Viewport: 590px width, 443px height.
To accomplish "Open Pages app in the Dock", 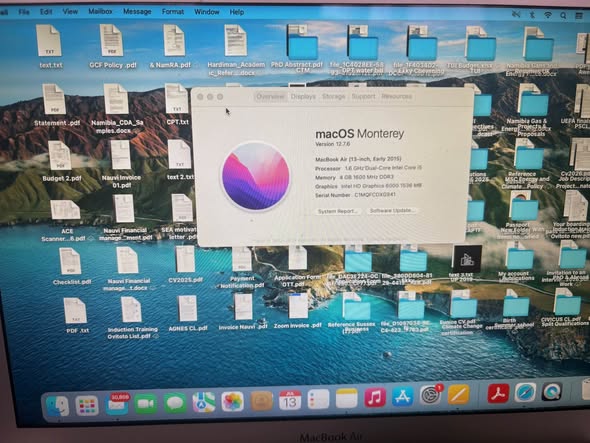I will 458,395.
